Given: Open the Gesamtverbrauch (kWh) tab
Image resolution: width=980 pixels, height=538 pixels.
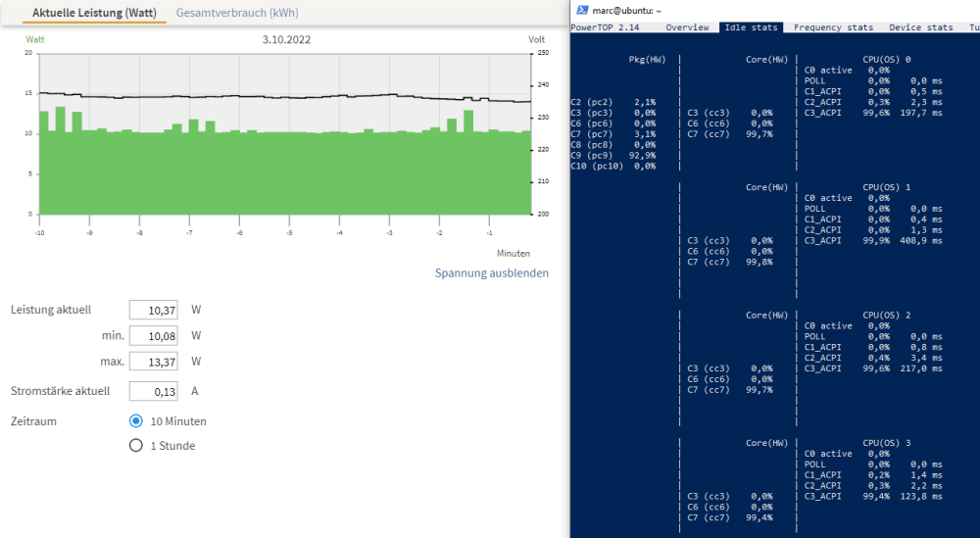Looking at the screenshot, I should (237, 13).
